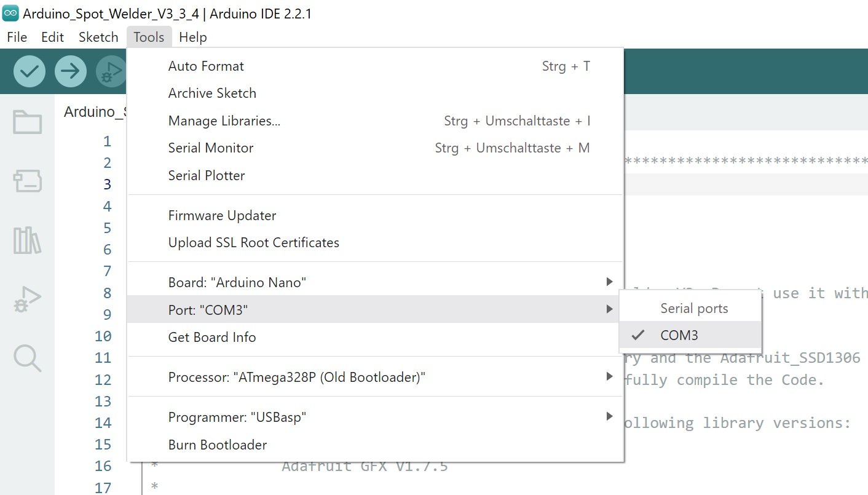The image size is (868, 495).
Task: Start the Debug button in toolbar
Action: (111, 71)
